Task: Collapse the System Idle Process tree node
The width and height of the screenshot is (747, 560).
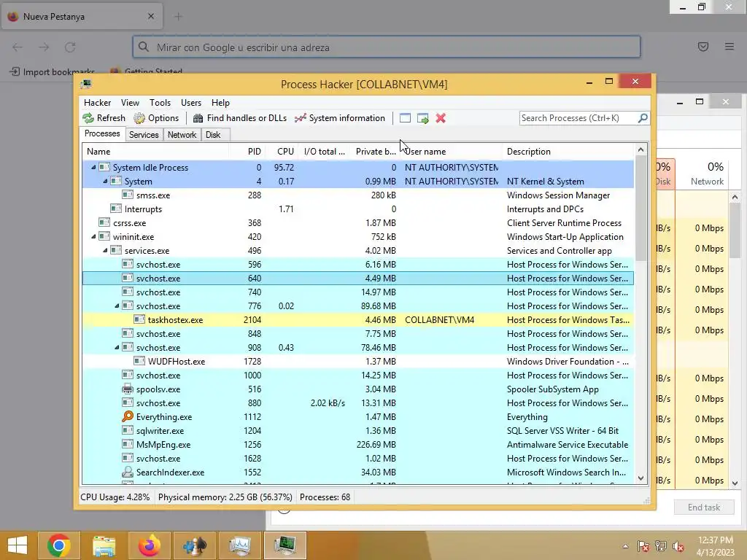Action: tap(93, 168)
